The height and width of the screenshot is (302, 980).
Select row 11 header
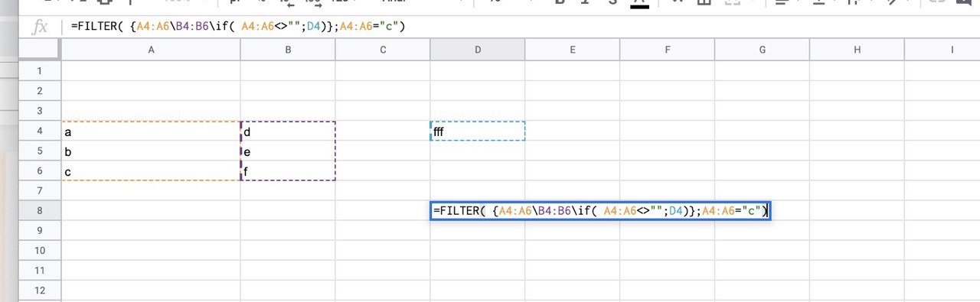(x=40, y=270)
